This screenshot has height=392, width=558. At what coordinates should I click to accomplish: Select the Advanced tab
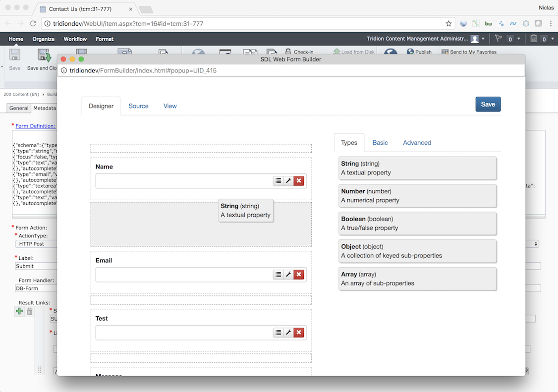[417, 143]
